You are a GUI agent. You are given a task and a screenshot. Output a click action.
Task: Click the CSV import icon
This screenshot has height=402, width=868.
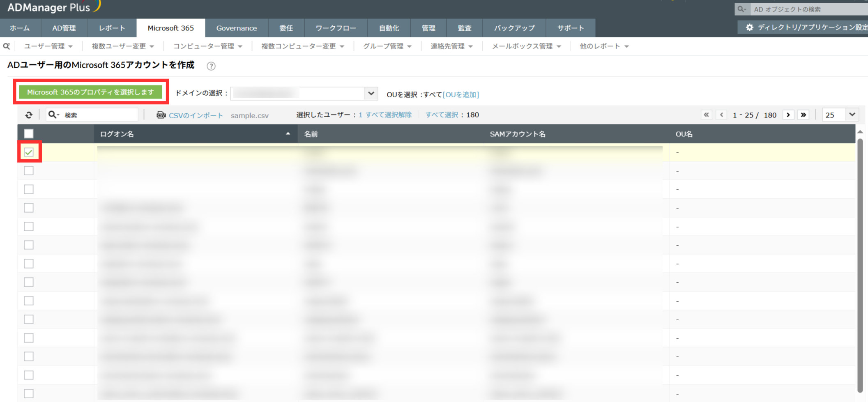(x=161, y=115)
